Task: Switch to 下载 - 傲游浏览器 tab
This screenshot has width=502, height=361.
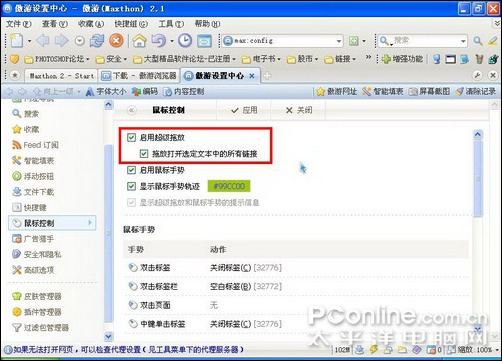Action: (x=139, y=76)
